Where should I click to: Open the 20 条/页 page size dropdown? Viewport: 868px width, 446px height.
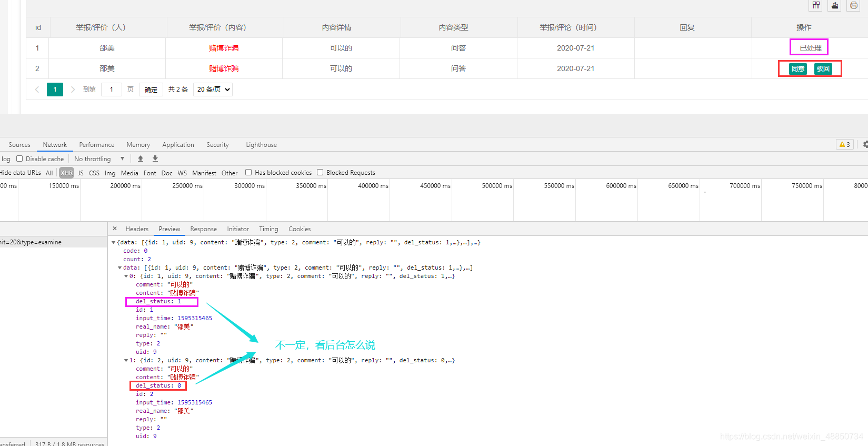213,90
